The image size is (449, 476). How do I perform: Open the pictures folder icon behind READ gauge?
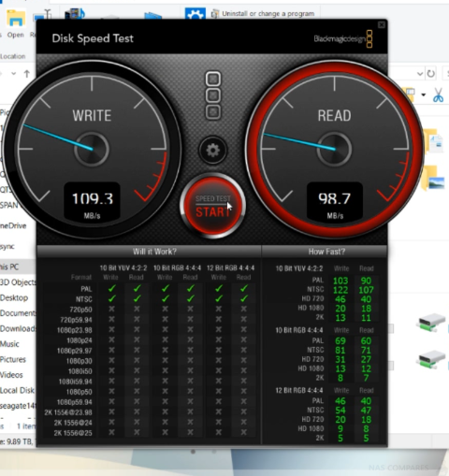point(434,179)
